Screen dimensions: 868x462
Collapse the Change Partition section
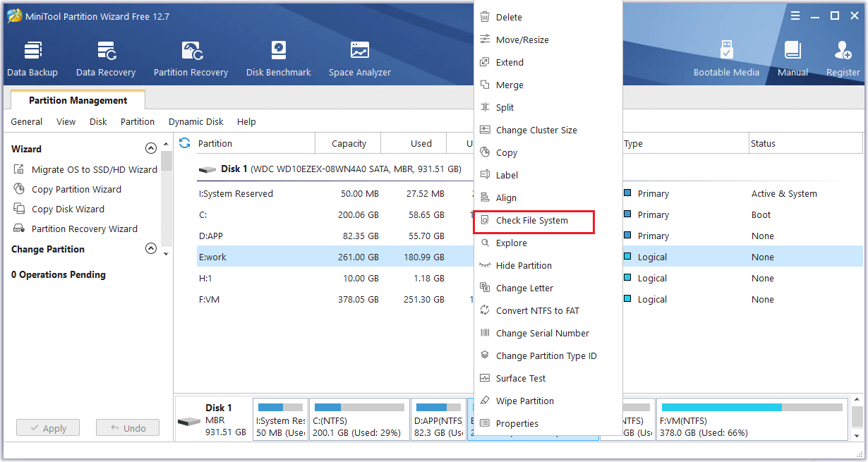[150, 248]
